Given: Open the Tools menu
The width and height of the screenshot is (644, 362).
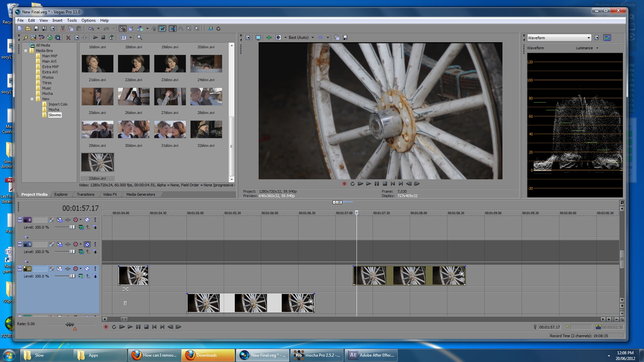Looking at the screenshot, I should point(72,20).
